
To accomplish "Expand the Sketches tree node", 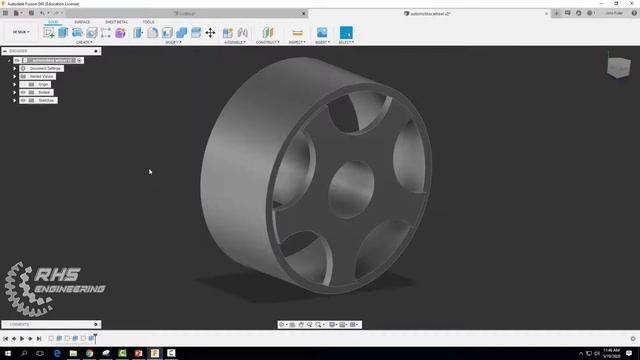I will click(14, 100).
